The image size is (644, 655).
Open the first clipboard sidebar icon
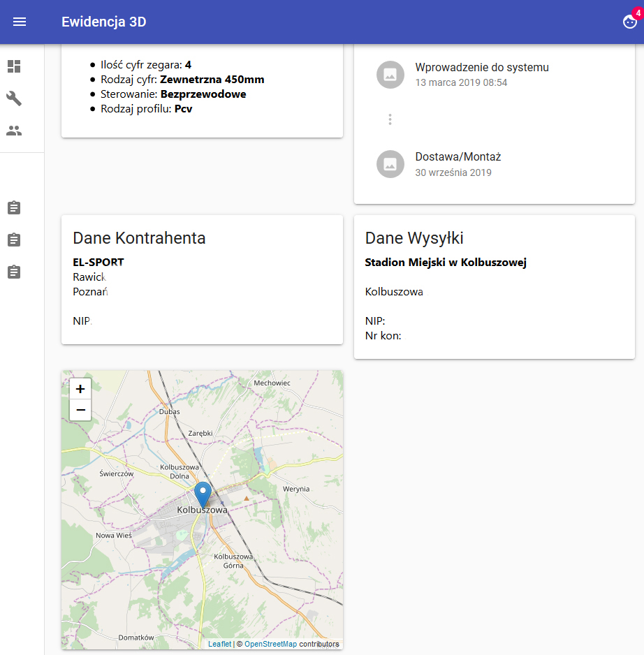pyautogui.click(x=14, y=207)
